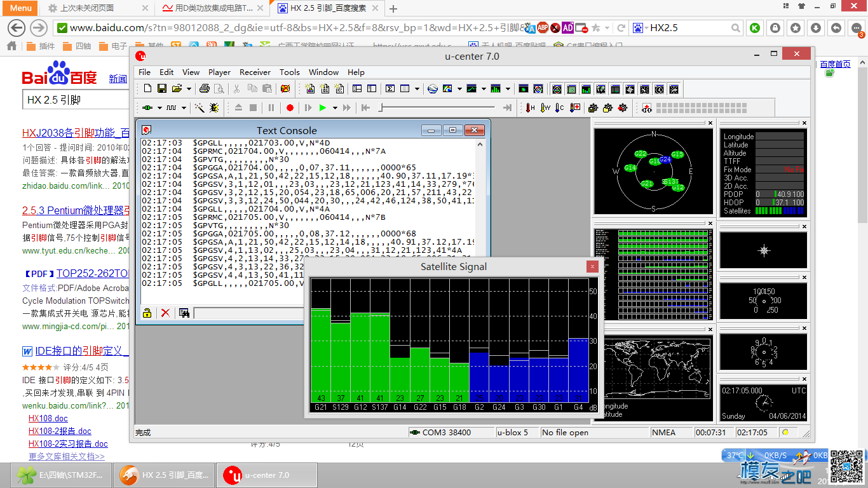This screenshot has width=868, height=488.
Task: Open the Help menu
Action: [356, 72]
